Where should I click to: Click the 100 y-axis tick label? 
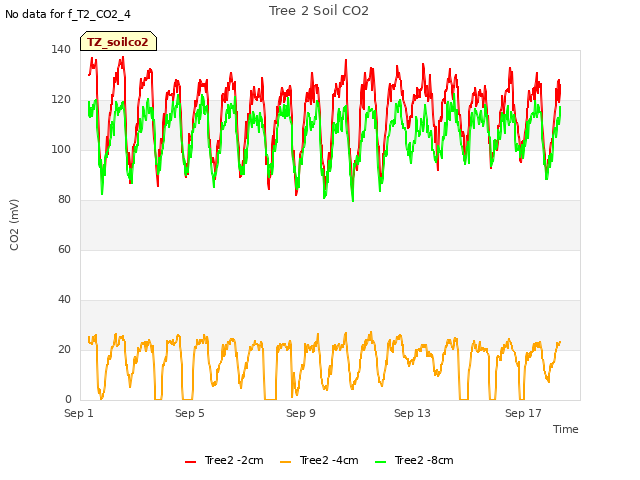(x=61, y=149)
